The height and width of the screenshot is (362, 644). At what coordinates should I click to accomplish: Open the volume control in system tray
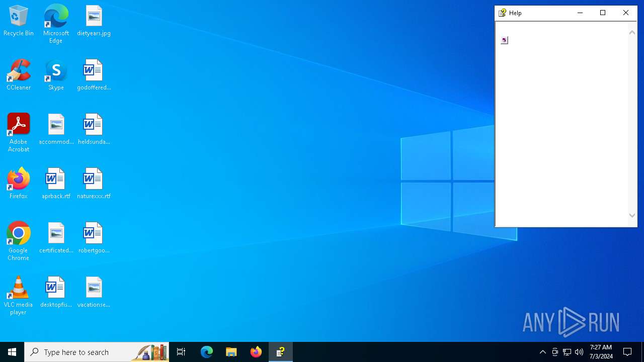coord(579,352)
